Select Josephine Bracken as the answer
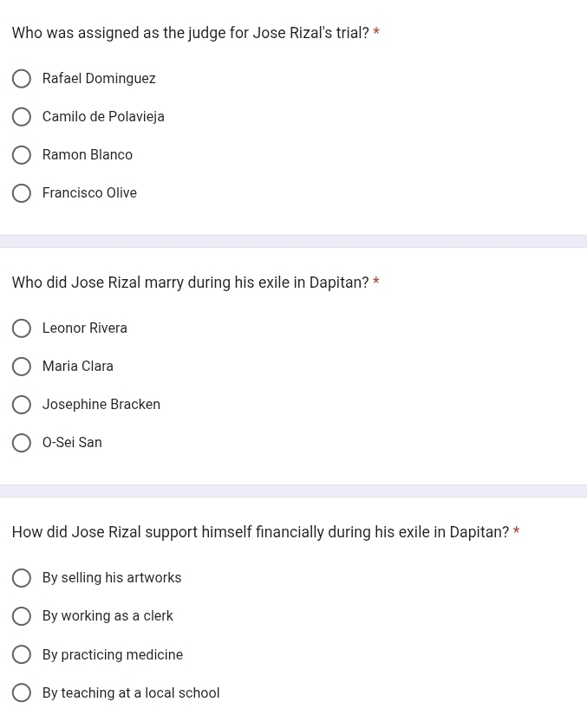Screen dimensions: 587x728 point(22,405)
